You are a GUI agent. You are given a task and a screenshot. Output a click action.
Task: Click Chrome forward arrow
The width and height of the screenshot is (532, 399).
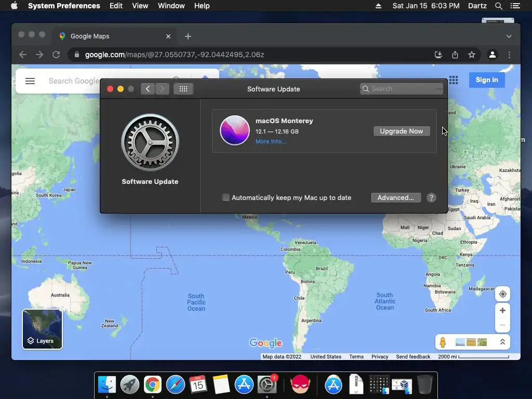tap(39, 55)
